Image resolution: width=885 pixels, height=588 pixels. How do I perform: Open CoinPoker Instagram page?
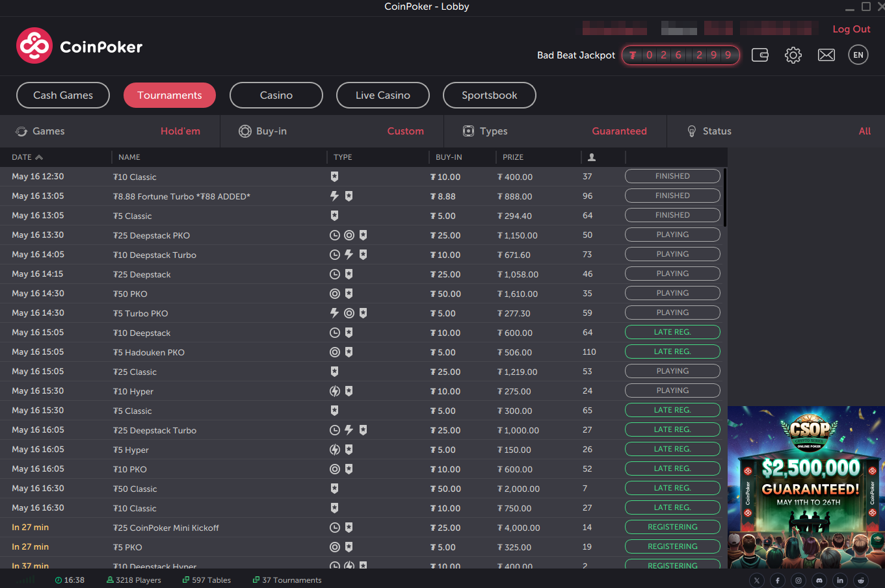pyautogui.click(x=799, y=580)
